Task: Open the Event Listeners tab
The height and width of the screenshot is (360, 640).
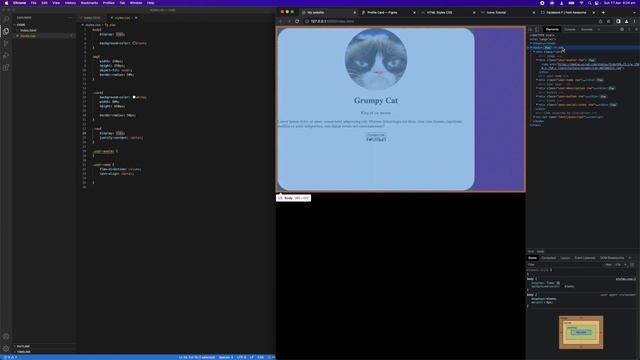Action: (x=584, y=258)
